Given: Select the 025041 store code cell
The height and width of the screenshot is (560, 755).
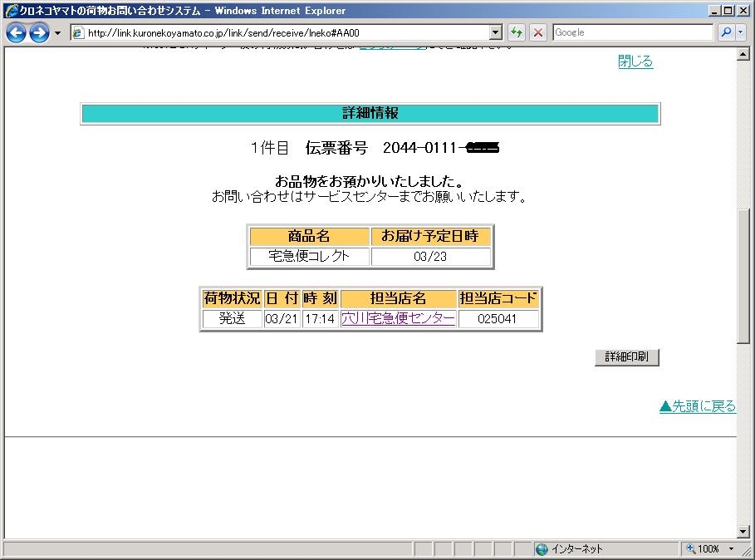Looking at the screenshot, I should pyautogui.click(x=498, y=318).
